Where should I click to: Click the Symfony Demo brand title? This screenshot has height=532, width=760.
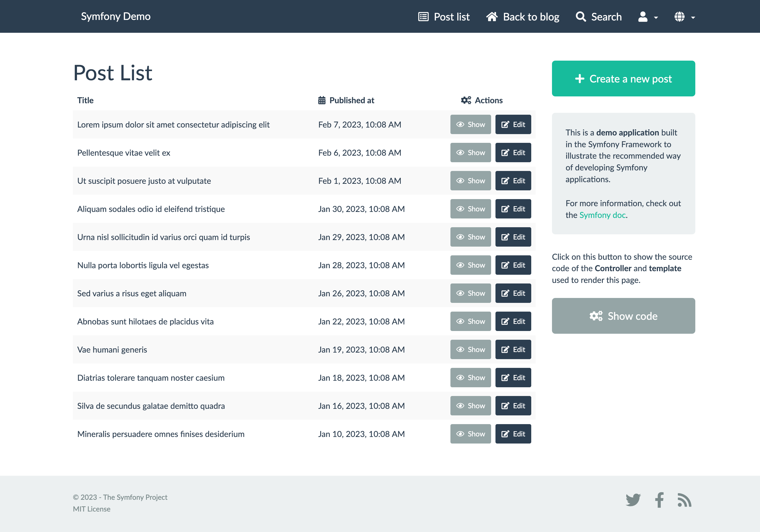(115, 16)
